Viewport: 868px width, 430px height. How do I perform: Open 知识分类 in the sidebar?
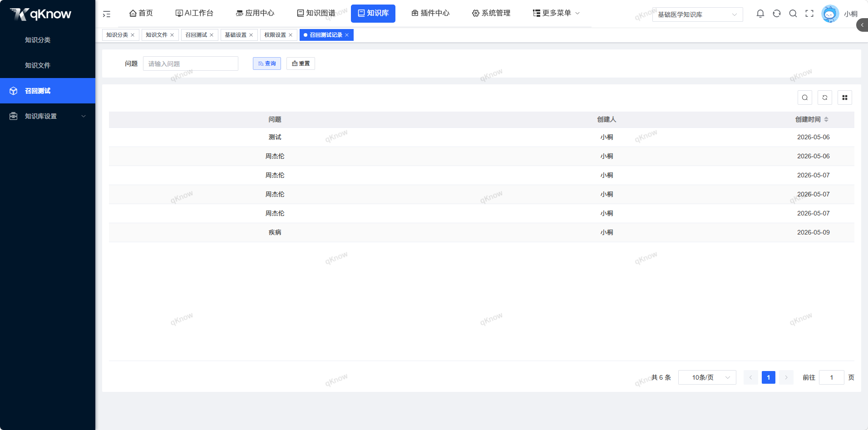[x=48, y=40]
